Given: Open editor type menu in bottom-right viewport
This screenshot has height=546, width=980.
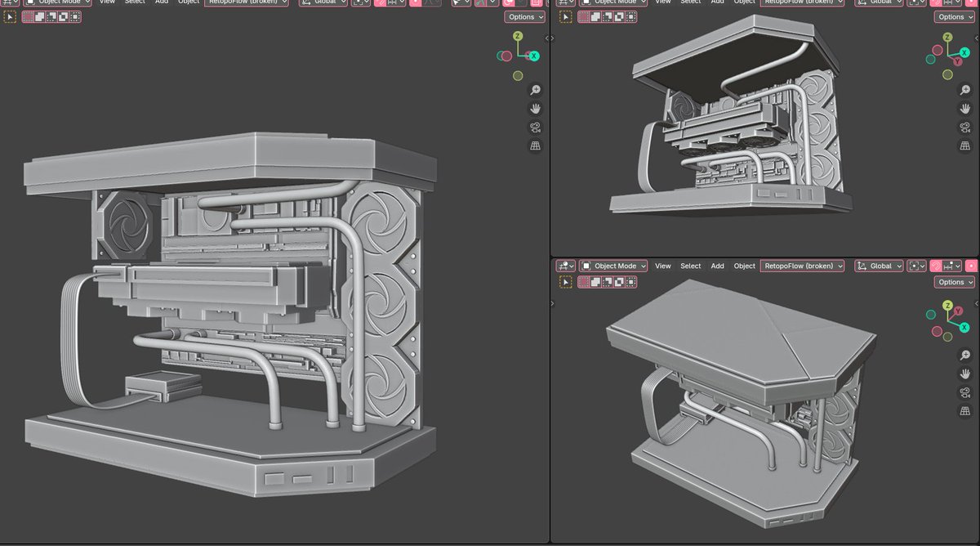Looking at the screenshot, I should [565, 266].
